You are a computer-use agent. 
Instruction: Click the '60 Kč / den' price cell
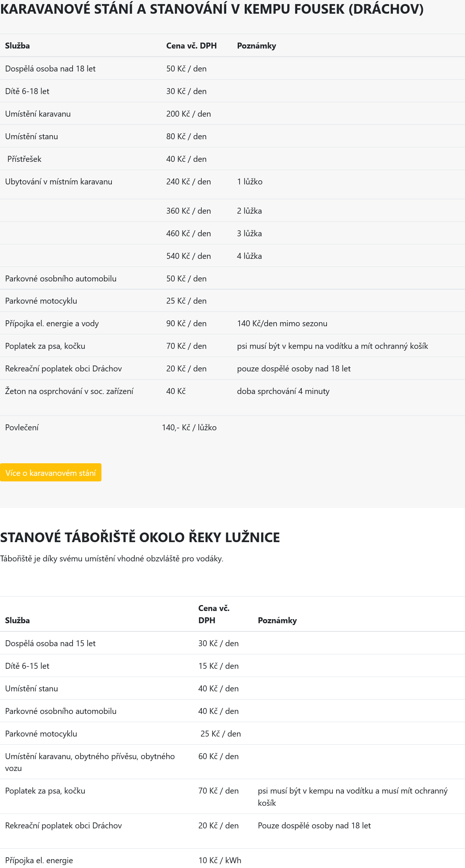coord(218,756)
